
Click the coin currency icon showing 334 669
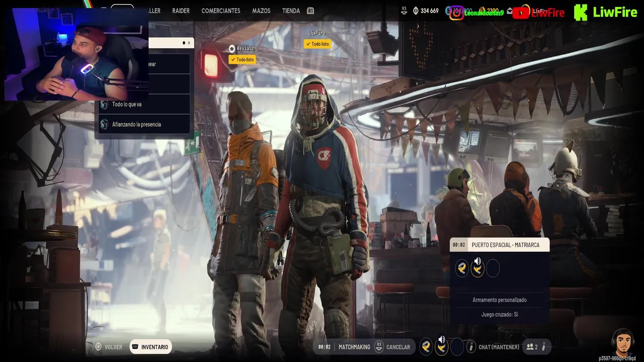416,11
